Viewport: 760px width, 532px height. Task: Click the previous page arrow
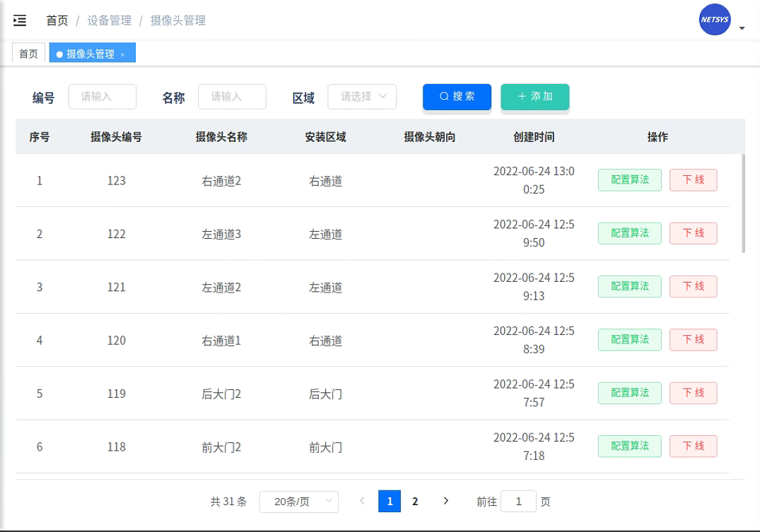tap(362, 501)
